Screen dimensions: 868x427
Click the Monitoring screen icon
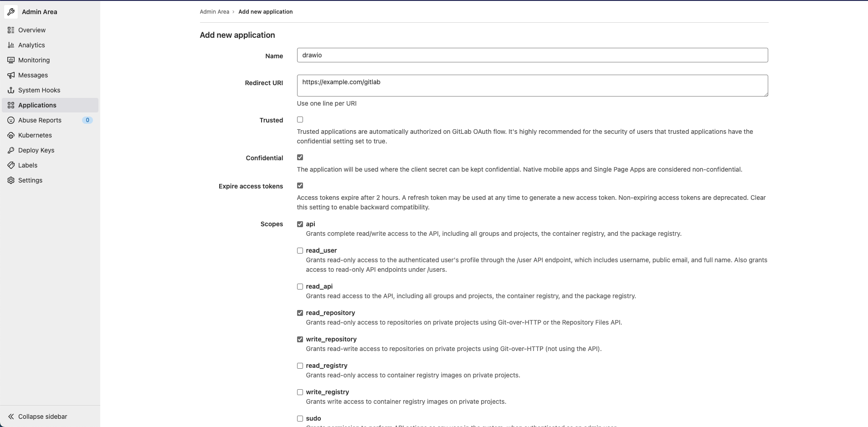[x=11, y=60]
